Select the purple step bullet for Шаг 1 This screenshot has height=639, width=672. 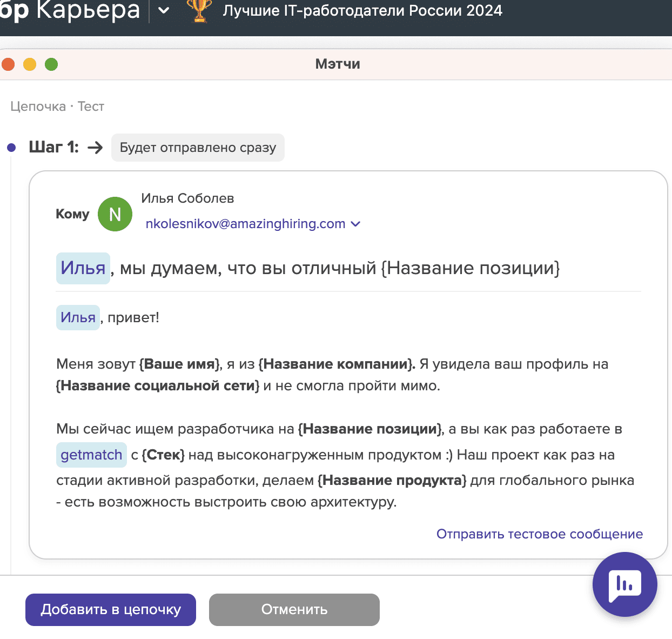click(11, 148)
